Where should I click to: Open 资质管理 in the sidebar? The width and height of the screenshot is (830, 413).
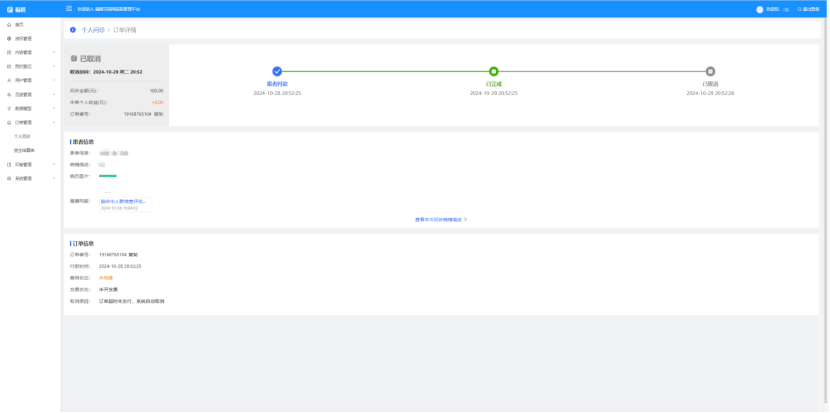click(x=25, y=38)
